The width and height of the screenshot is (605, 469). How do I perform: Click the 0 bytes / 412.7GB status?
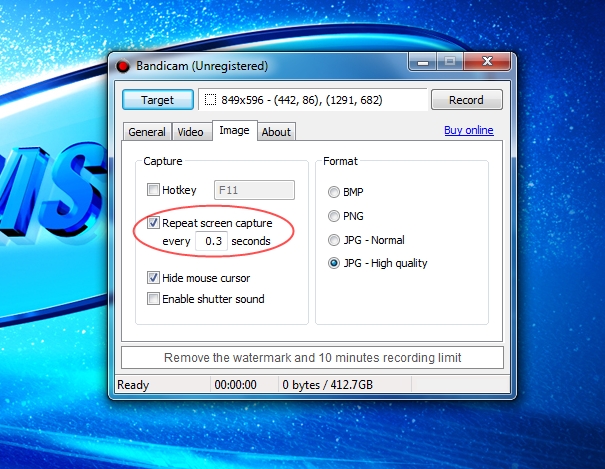tap(328, 385)
